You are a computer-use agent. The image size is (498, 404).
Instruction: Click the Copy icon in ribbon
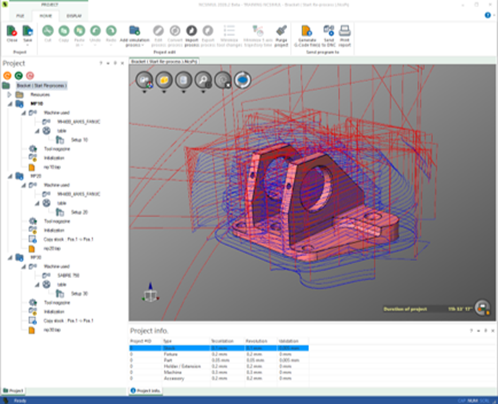64,31
